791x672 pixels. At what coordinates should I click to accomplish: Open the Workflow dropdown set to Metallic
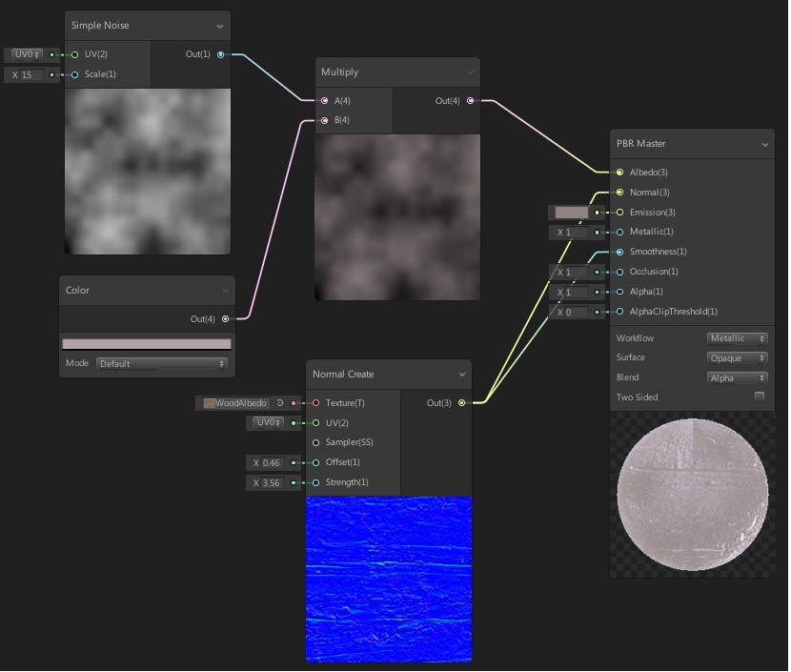click(736, 337)
